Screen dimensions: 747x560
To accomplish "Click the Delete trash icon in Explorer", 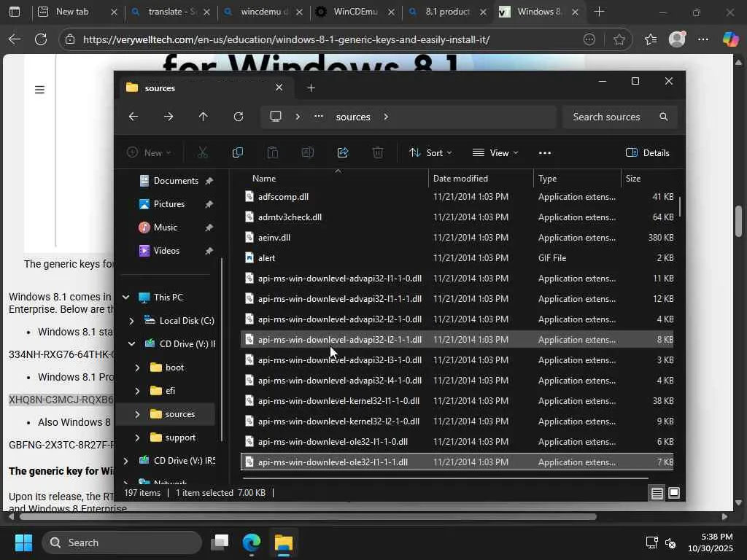I will pos(377,152).
